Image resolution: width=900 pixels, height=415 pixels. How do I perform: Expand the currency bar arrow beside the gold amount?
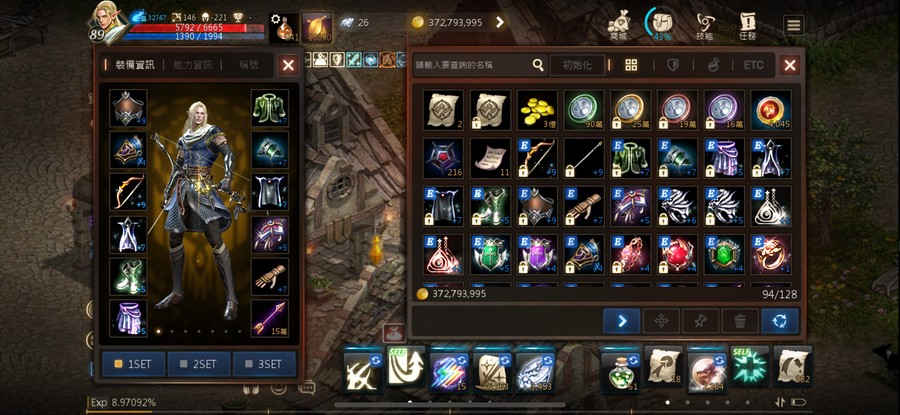pyautogui.click(x=499, y=22)
